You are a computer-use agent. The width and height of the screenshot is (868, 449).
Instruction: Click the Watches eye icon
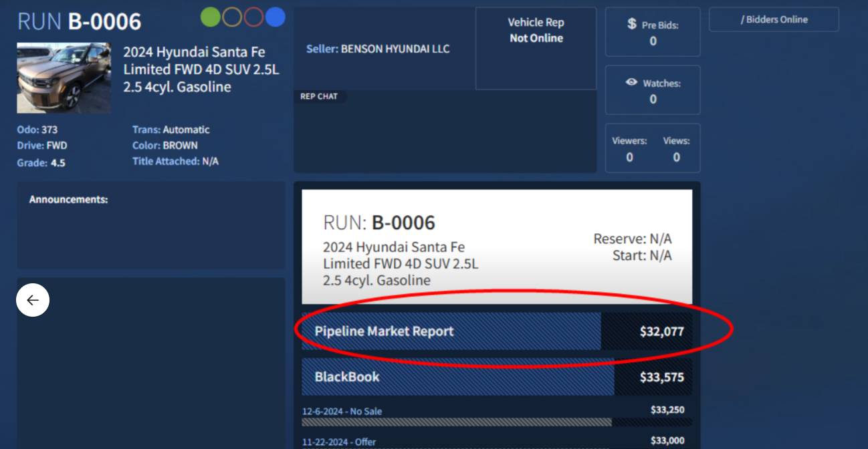tap(631, 82)
